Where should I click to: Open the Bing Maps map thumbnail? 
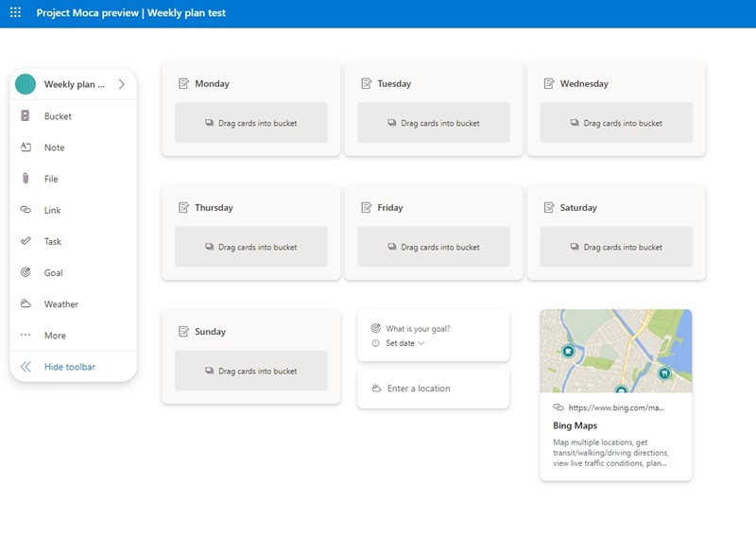coord(615,351)
